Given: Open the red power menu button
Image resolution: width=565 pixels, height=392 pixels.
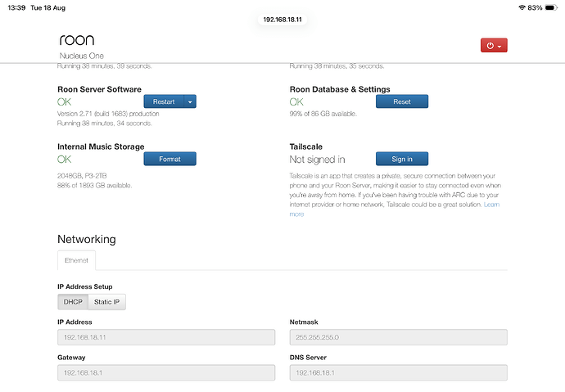Looking at the screenshot, I should [x=494, y=45].
